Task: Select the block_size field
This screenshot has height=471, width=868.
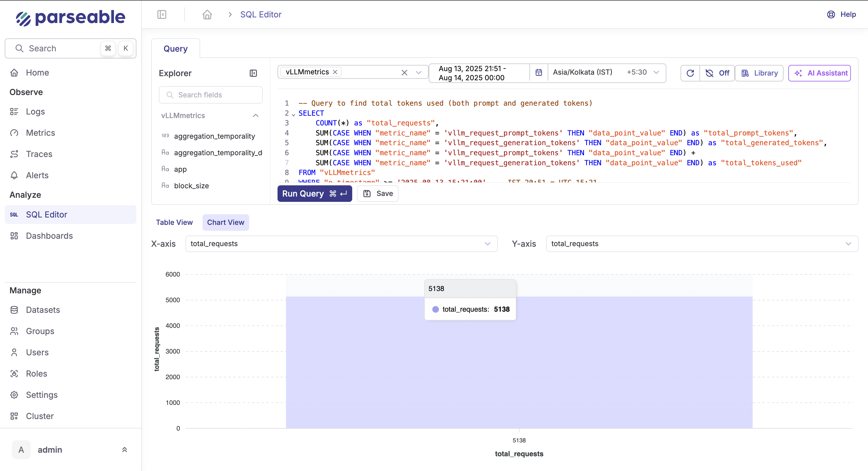Action: point(191,186)
